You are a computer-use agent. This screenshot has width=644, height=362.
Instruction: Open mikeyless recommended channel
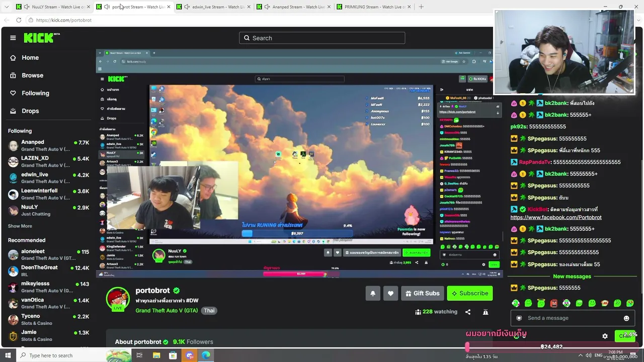(x=48, y=287)
